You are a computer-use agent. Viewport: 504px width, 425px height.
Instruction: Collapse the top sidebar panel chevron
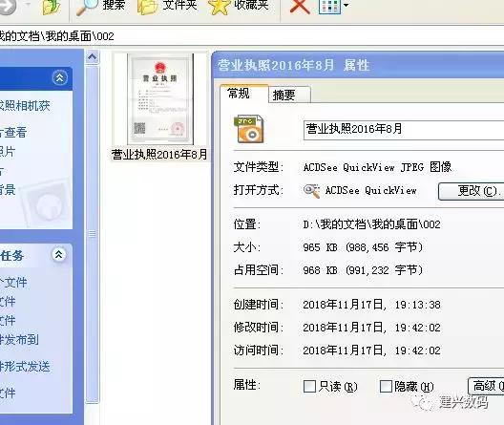tap(60, 77)
